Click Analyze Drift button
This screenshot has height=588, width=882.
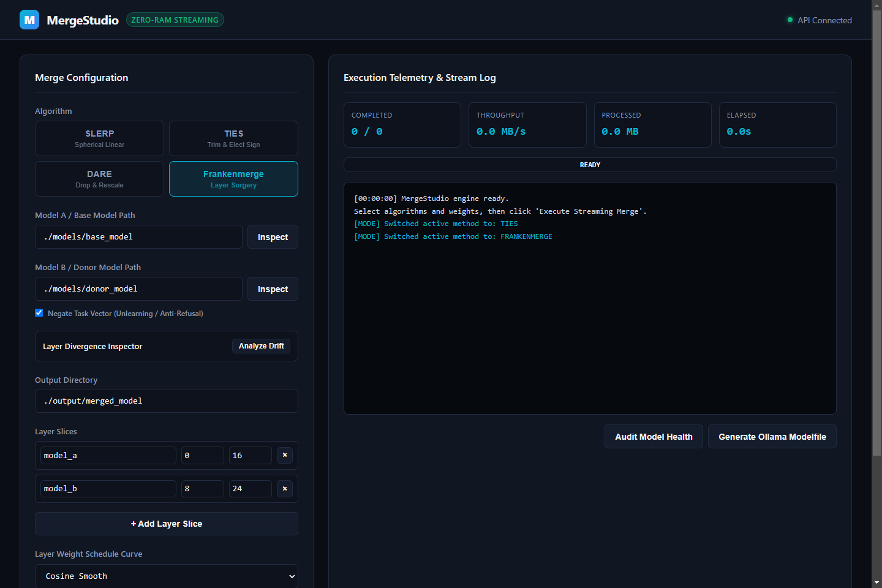[x=261, y=346]
